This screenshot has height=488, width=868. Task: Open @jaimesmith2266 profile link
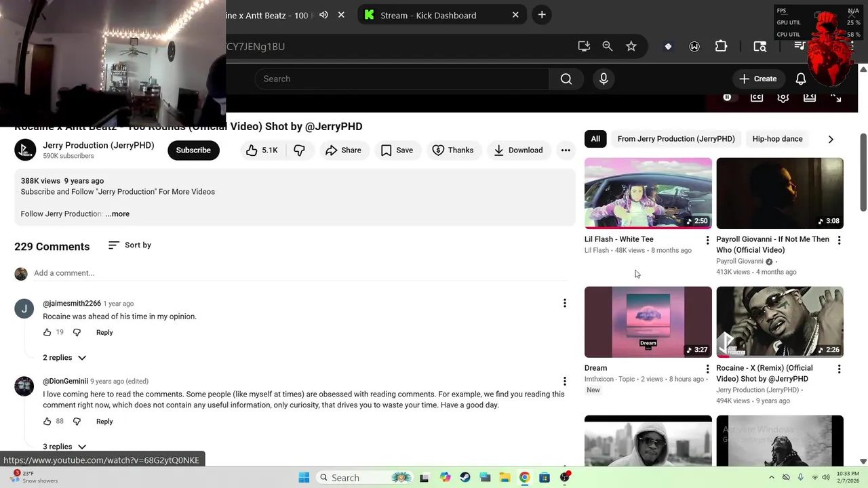pyautogui.click(x=72, y=304)
